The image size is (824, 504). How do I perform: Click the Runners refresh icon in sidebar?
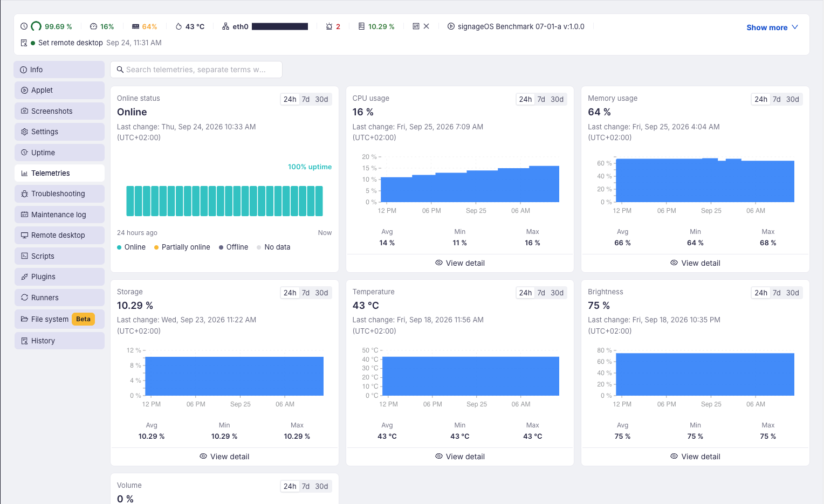click(24, 298)
